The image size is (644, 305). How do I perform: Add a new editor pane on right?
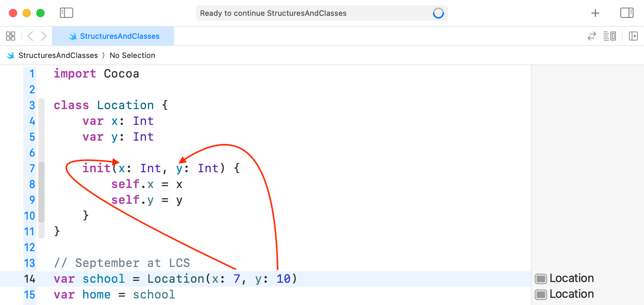(x=633, y=36)
